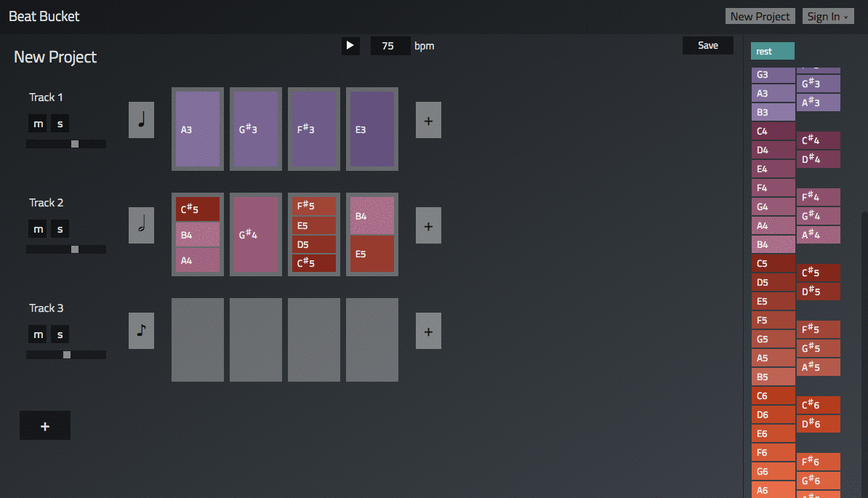Click the D5 note in Track 2 third beat
Viewport: 868px width, 498px height.
point(314,244)
